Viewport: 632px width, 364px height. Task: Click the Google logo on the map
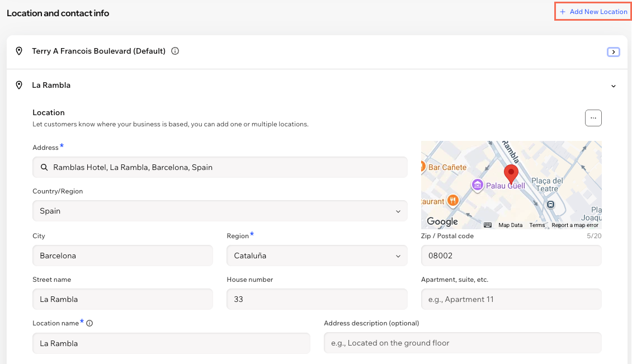click(442, 221)
